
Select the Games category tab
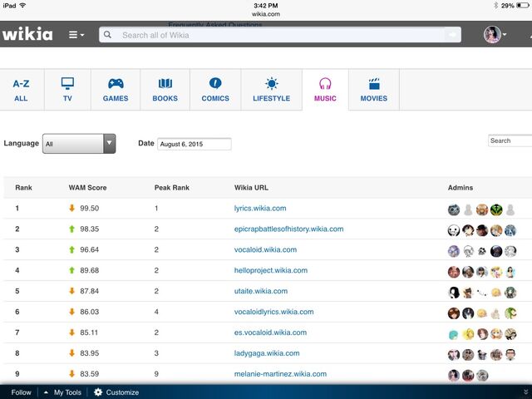tap(116, 90)
